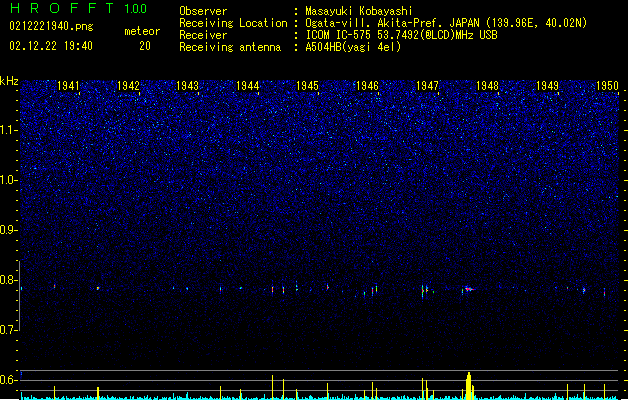The width and height of the screenshot is (629, 400).
Task: Click time marker 1943
Action: 188,85
